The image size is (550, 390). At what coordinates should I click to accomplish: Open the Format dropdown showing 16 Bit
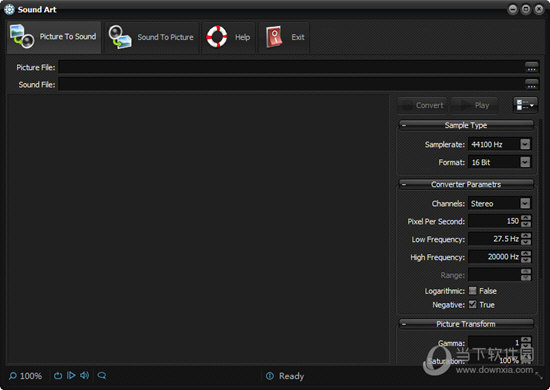[525, 162]
